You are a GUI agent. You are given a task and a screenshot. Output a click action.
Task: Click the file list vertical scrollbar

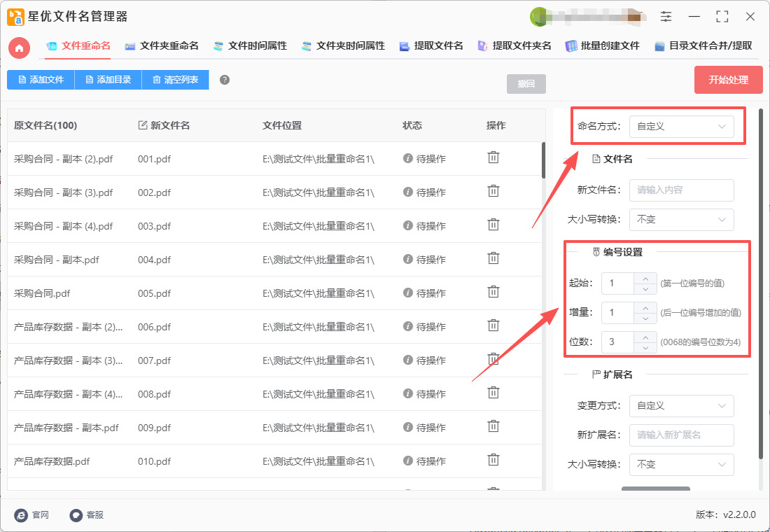(x=543, y=161)
